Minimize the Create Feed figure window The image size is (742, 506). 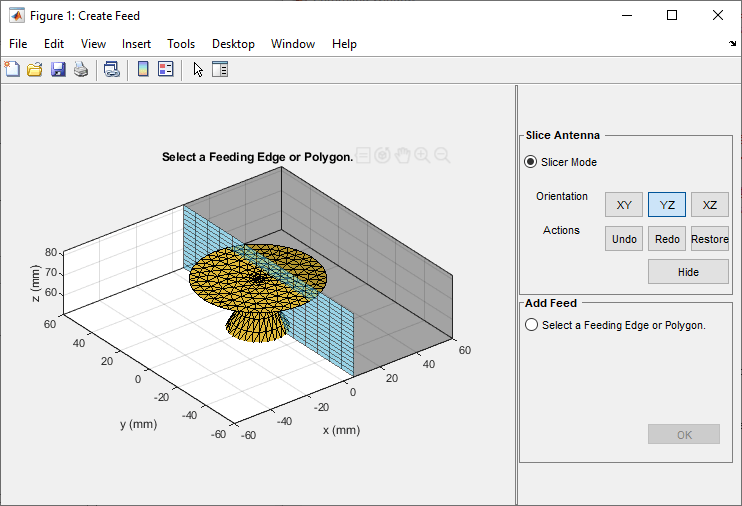627,15
